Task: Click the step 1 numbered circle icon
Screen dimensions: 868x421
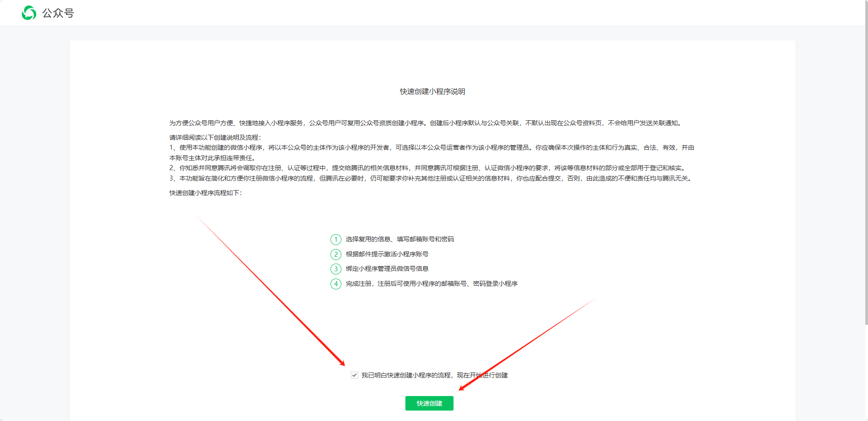Action: [x=335, y=239]
